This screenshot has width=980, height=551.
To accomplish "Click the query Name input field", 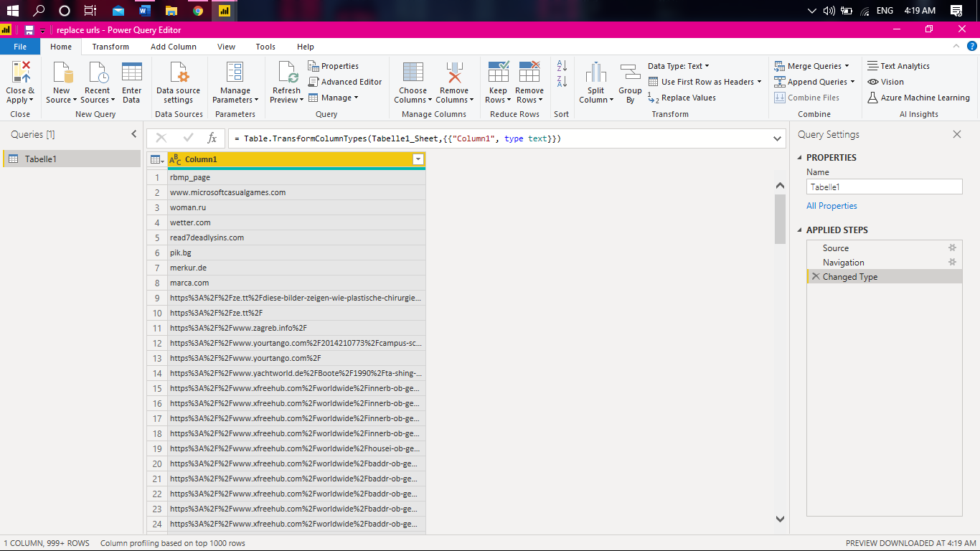I will [x=884, y=187].
